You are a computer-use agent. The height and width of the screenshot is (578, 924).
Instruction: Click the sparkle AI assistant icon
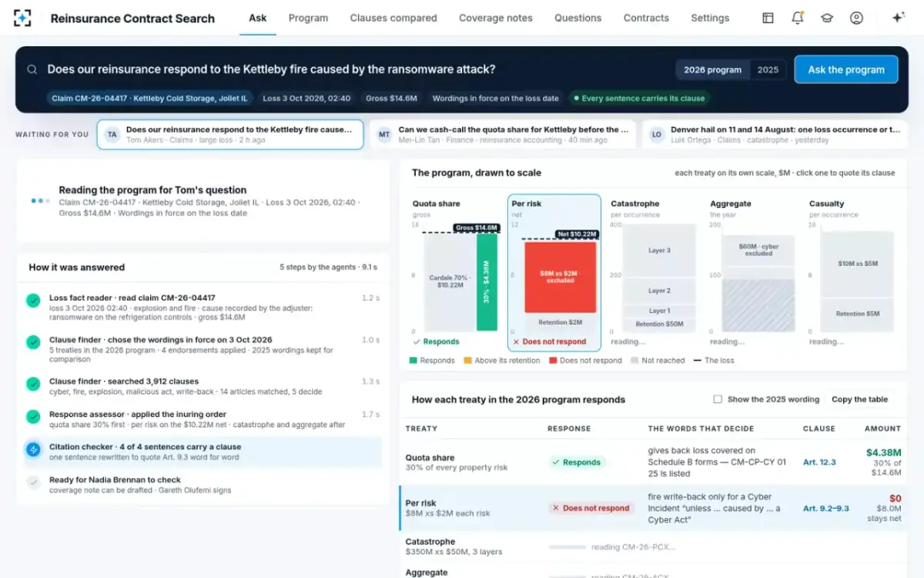(898, 18)
